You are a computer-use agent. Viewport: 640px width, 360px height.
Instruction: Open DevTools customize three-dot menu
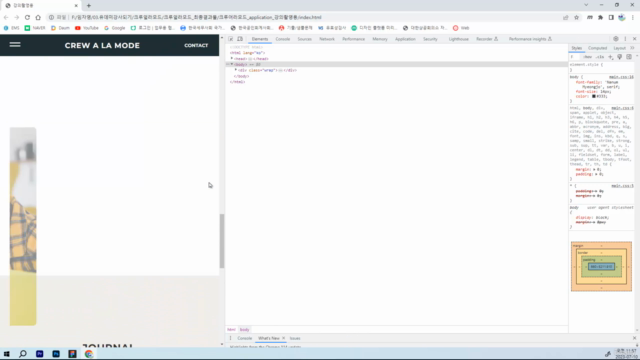point(625,39)
